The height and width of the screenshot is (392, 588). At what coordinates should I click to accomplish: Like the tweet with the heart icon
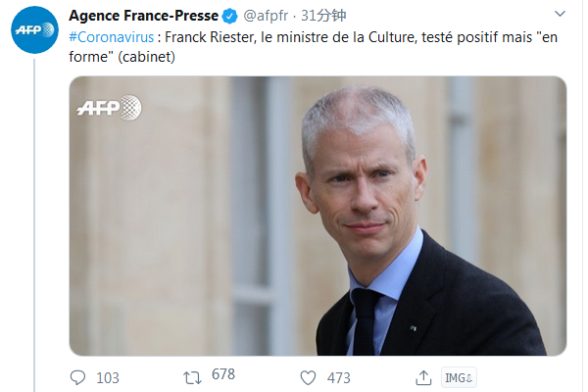pos(308,377)
